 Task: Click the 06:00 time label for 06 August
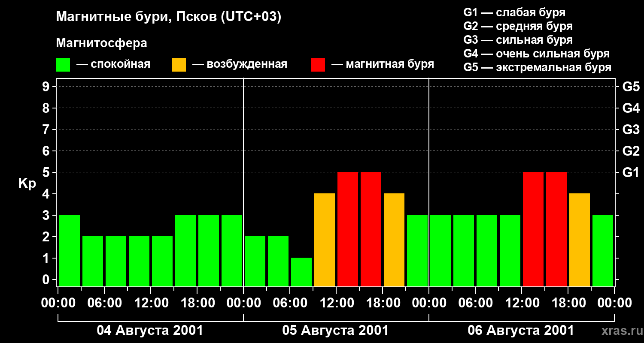(x=475, y=303)
